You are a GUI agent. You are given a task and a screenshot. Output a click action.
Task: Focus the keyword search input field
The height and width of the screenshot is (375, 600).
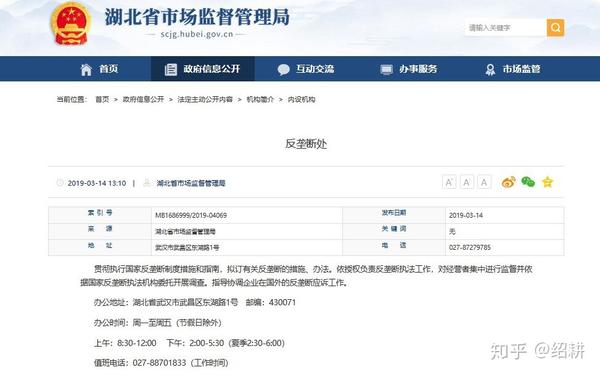506,28
